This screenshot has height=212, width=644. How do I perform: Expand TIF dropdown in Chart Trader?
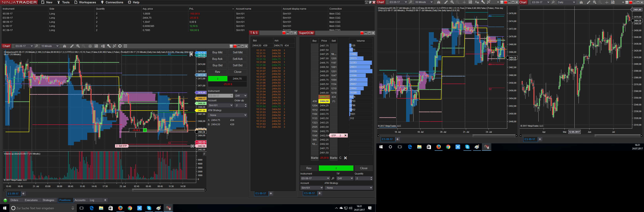point(240,96)
